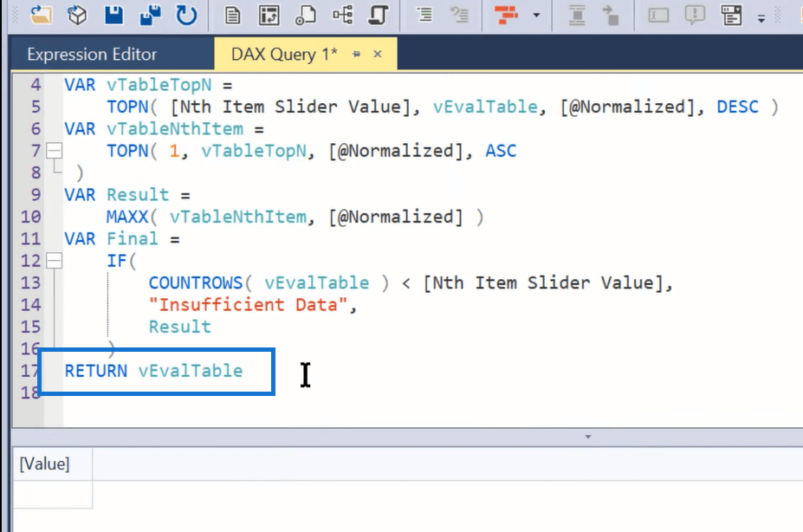Click [Nth Item Slider Value] on line 5

tap(290, 107)
